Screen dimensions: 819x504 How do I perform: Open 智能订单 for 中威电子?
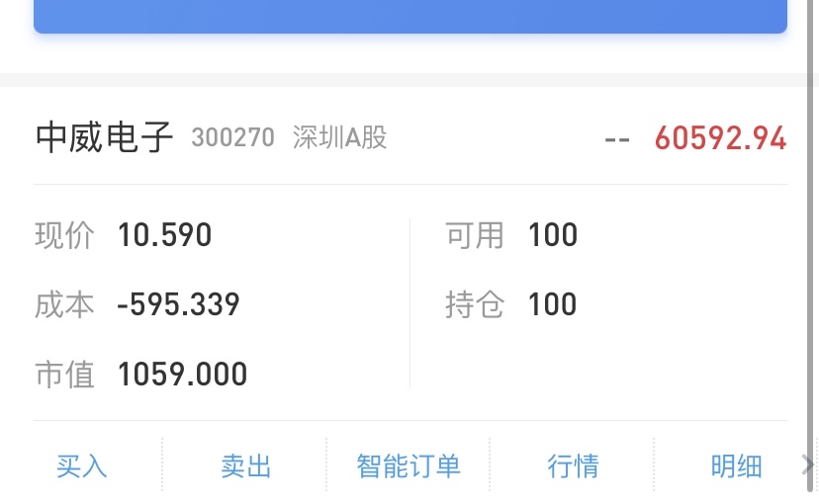[409, 465]
